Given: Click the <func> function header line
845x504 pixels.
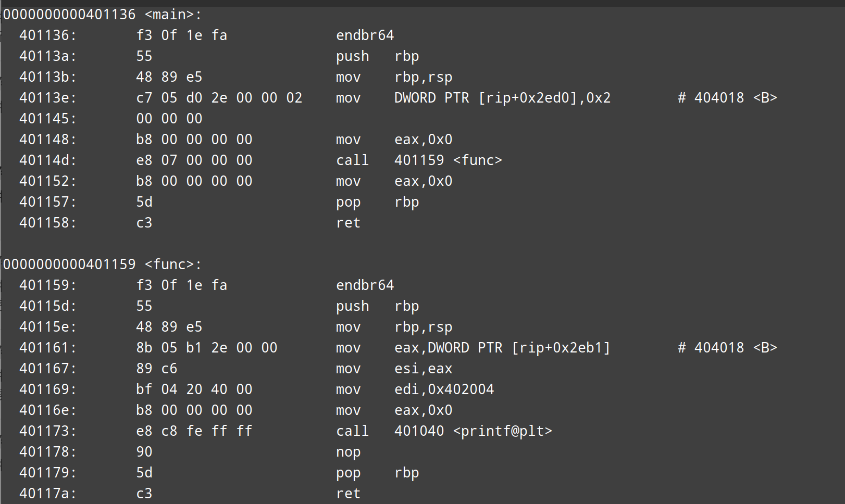Looking at the screenshot, I should (102, 264).
